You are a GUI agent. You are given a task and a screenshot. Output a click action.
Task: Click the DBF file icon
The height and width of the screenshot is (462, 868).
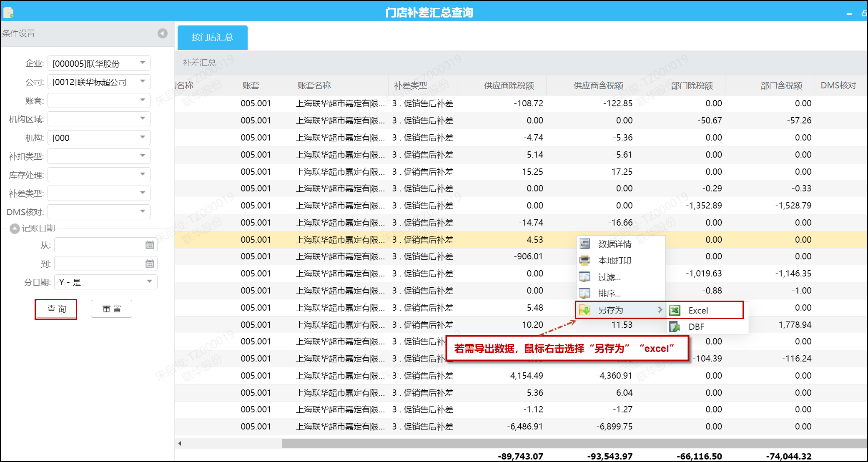click(x=675, y=327)
